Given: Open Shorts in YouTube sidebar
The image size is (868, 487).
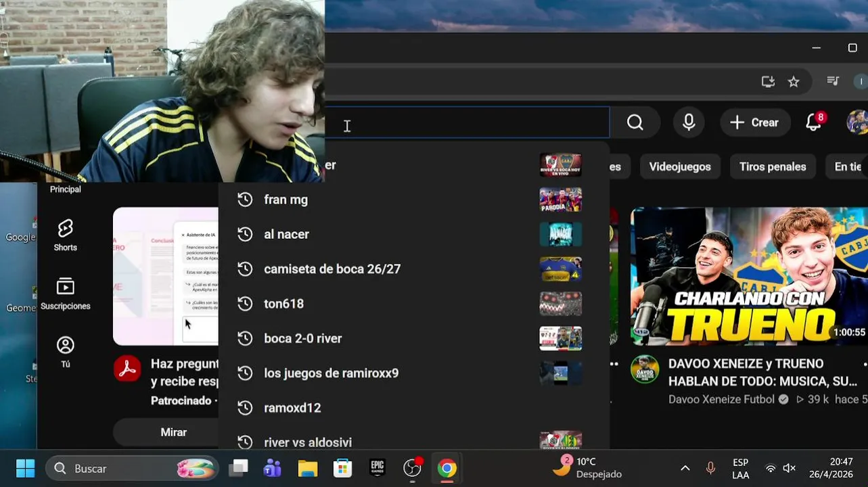Looking at the screenshot, I should pyautogui.click(x=65, y=235).
